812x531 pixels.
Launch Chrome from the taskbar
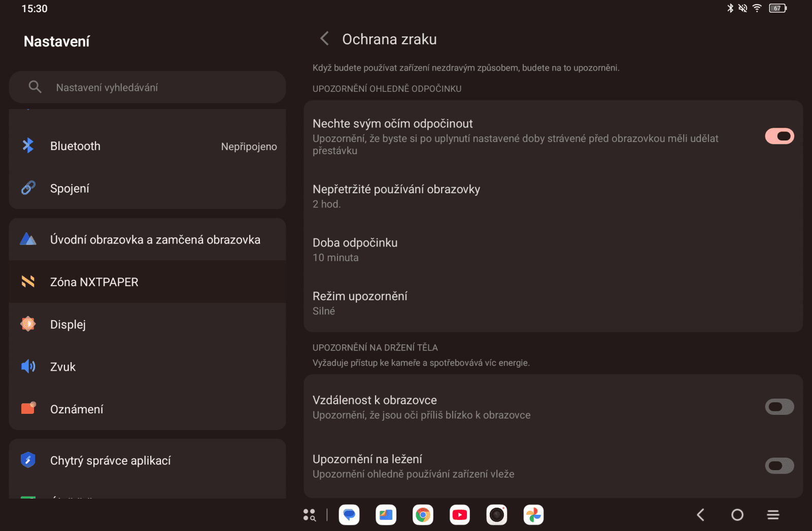[423, 515]
